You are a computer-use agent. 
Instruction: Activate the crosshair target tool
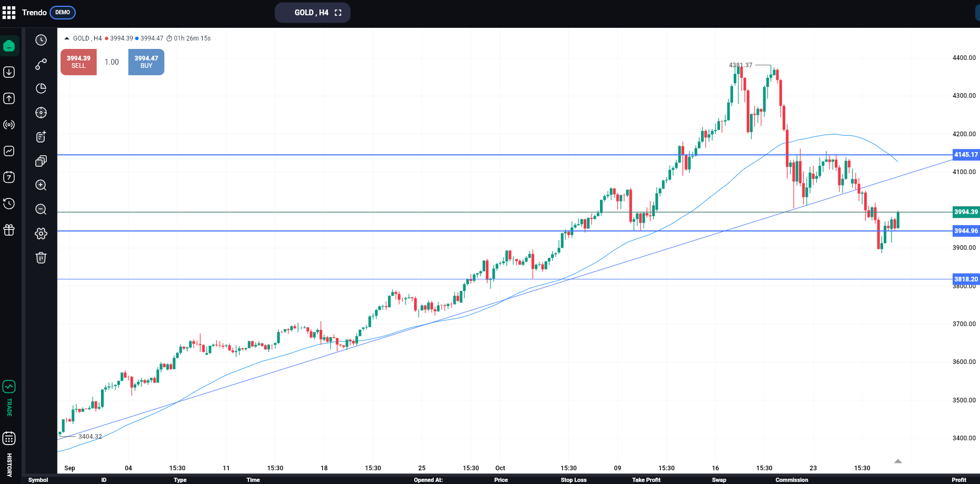point(41,113)
